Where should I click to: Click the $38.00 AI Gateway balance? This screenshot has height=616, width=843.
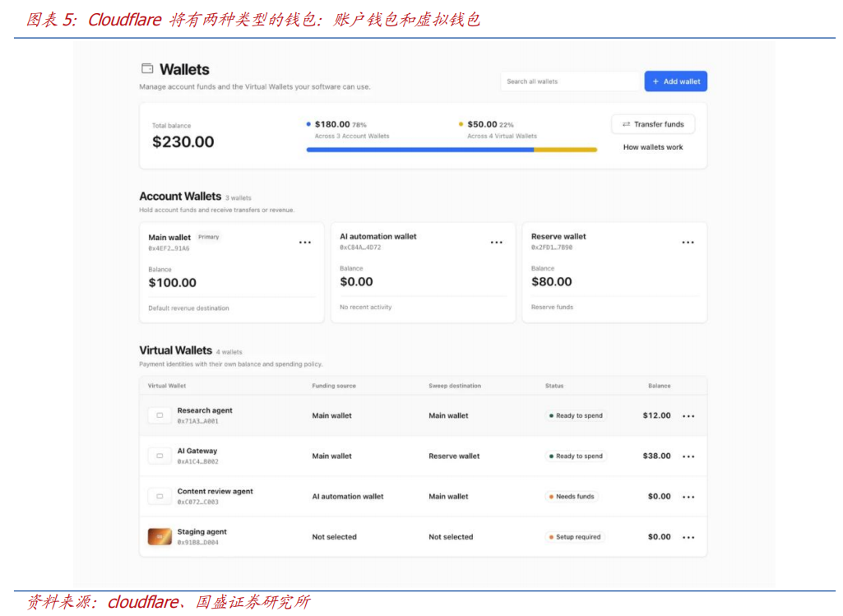656,456
